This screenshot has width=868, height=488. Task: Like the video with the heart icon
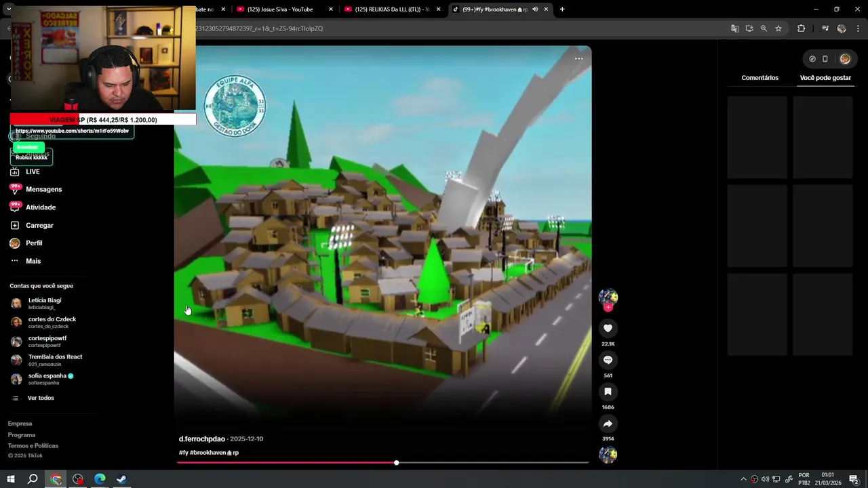click(x=608, y=328)
